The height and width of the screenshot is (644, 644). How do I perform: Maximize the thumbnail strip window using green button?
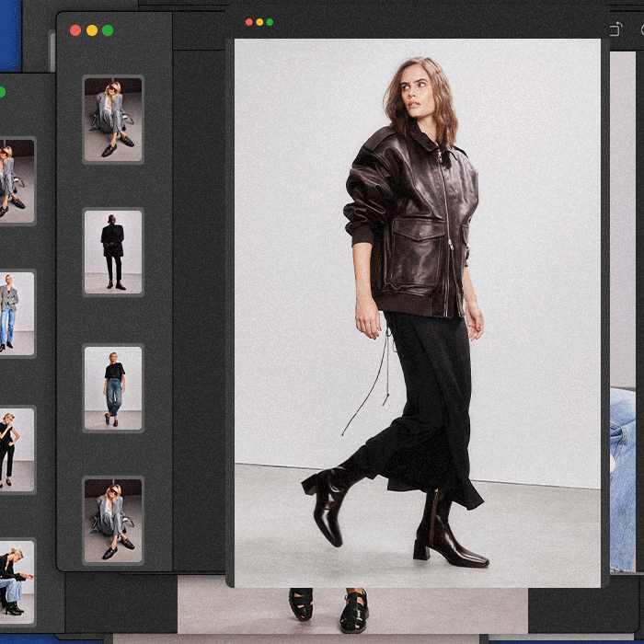[108, 30]
